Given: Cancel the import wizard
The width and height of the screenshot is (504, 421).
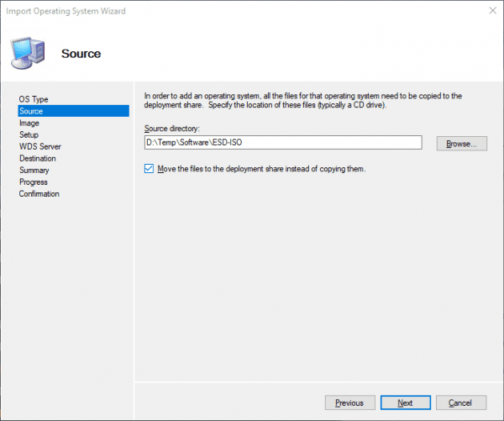Looking at the screenshot, I should click(x=461, y=403).
